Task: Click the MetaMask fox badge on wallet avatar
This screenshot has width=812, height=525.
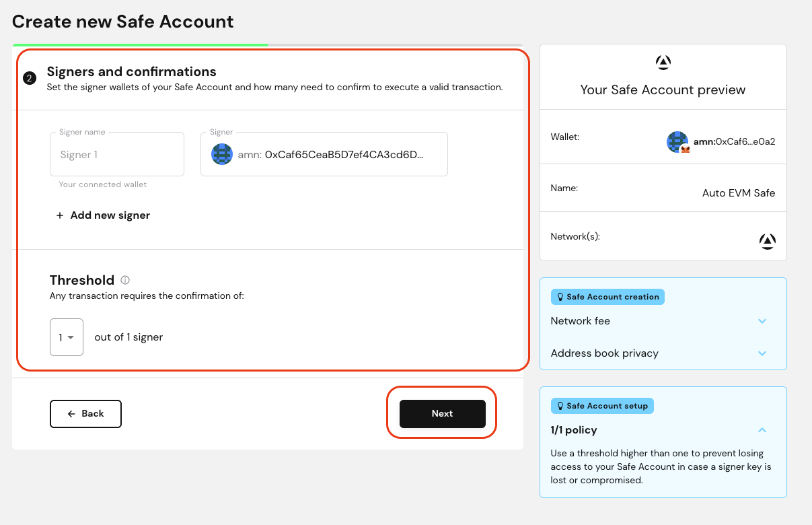Action: pyautogui.click(x=686, y=149)
